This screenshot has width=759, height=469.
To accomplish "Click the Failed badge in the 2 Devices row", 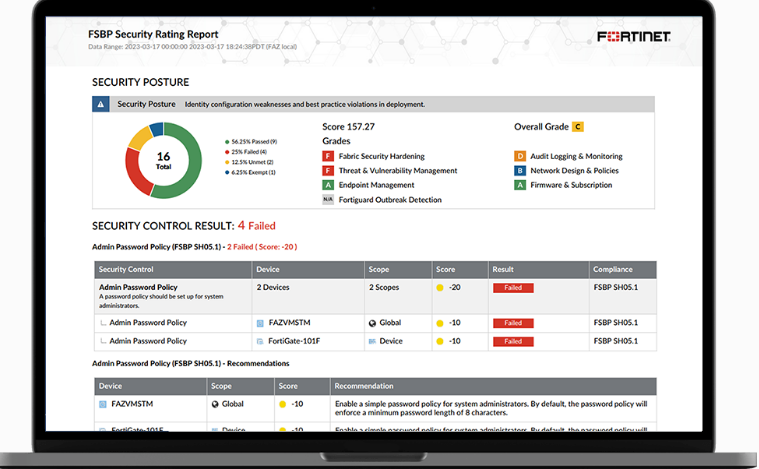I will (513, 288).
